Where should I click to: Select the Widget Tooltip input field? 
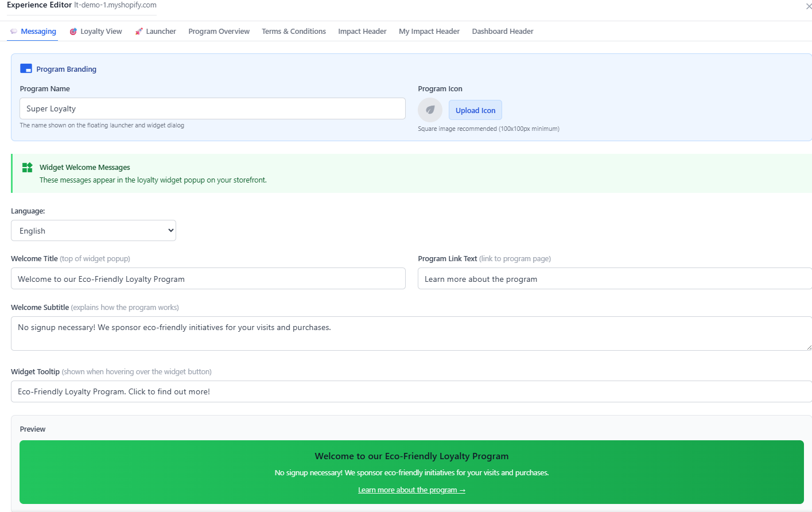pyautogui.click(x=410, y=391)
